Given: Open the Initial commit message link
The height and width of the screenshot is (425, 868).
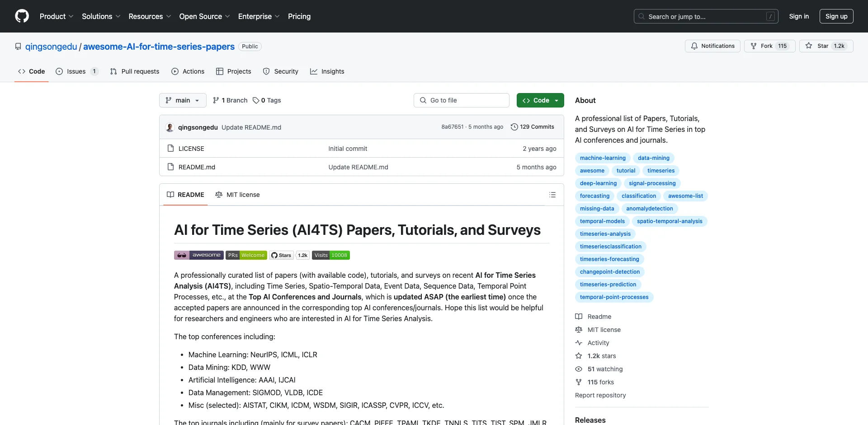Looking at the screenshot, I should coord(348,149).
